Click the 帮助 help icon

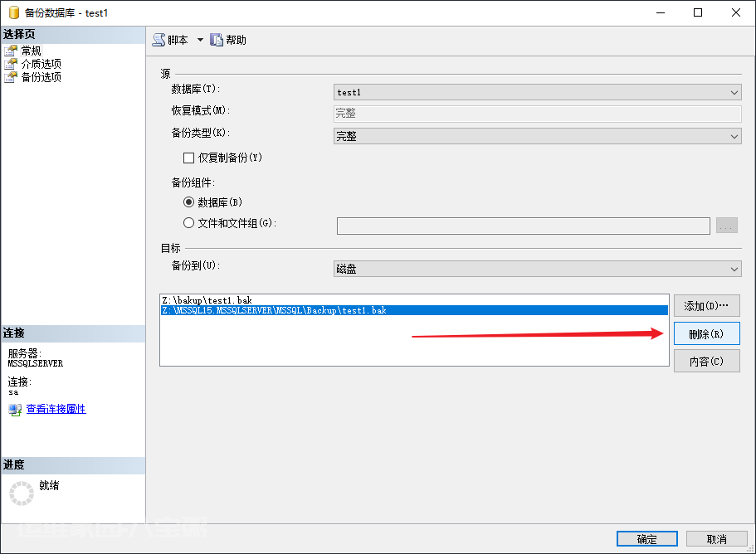[x=217, y=40]
